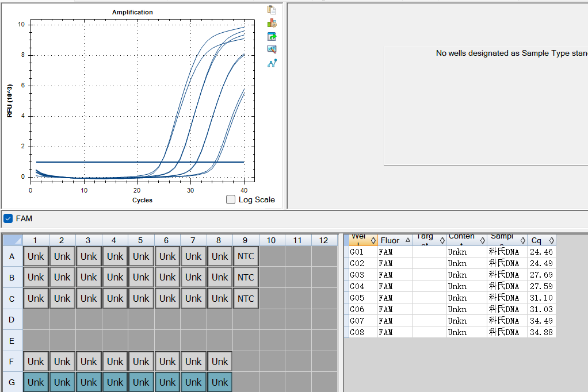Open chart settings bar-chart gear icon

point(272,23)
